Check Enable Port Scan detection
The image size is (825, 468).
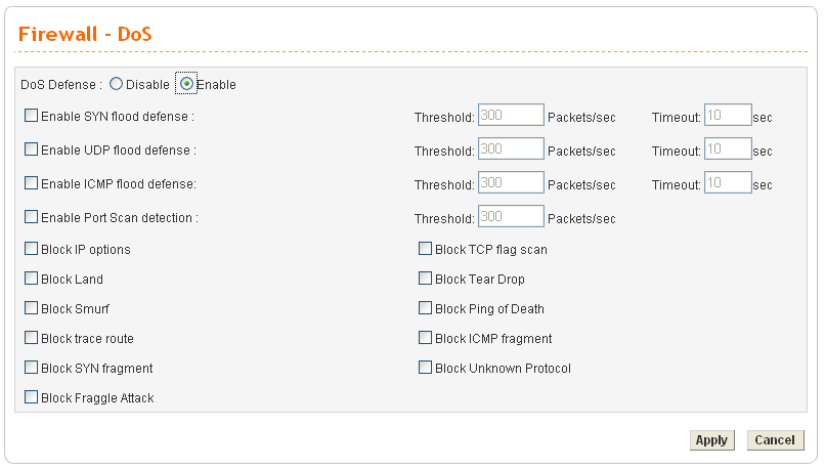click(31, 217)
